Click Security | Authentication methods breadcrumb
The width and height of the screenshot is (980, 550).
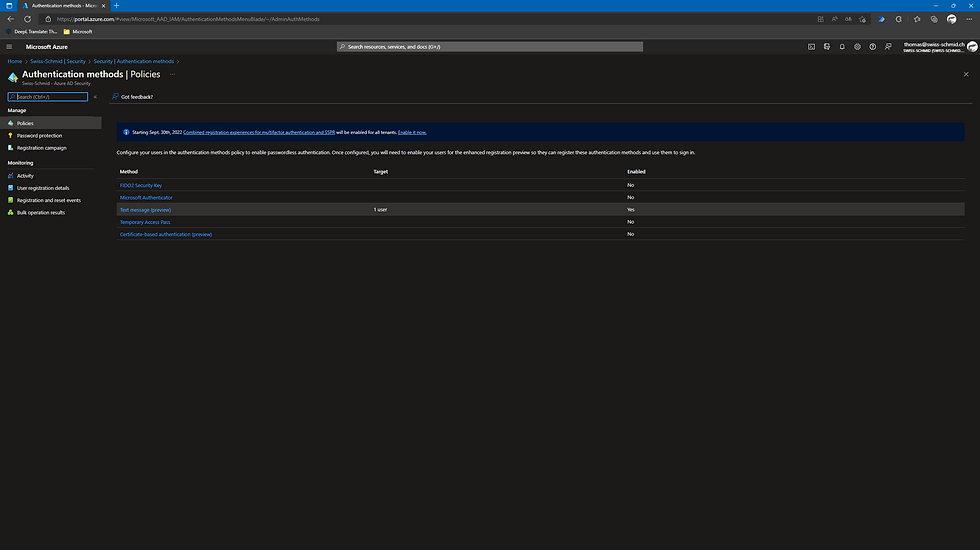(134, 61)
